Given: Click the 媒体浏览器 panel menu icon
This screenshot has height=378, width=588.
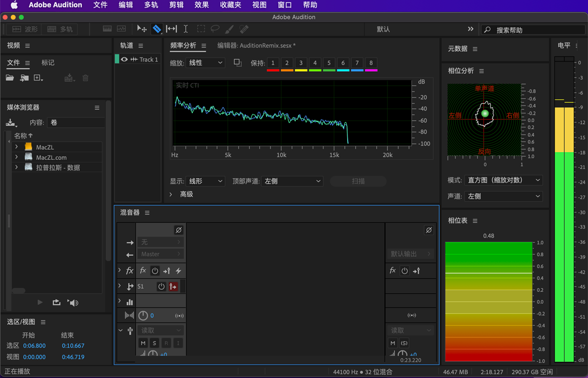Looking at the screenshot, I should point(98,108).
